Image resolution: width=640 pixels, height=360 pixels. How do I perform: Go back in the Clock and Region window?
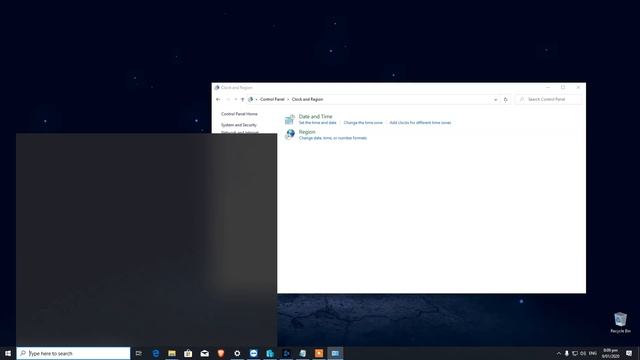pos(218,99)
